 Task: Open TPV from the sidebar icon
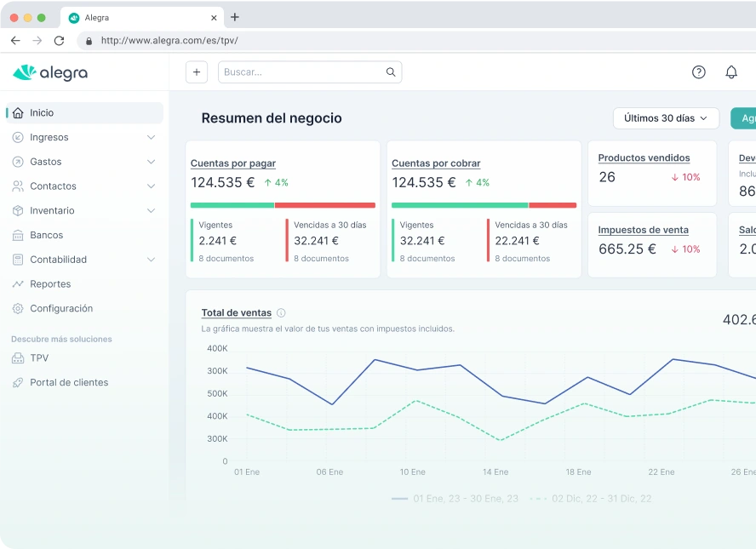coord(19,357)
